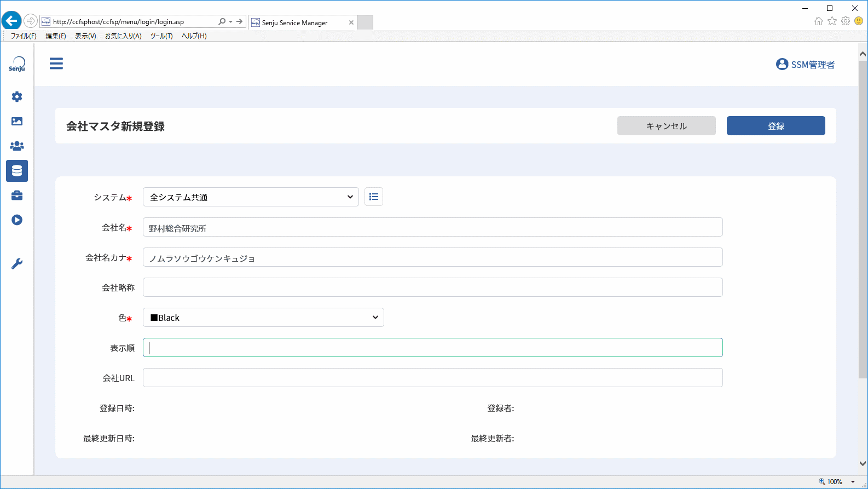Open the browser home icon
The image size is (868, 489).
[x=819, y=21]
